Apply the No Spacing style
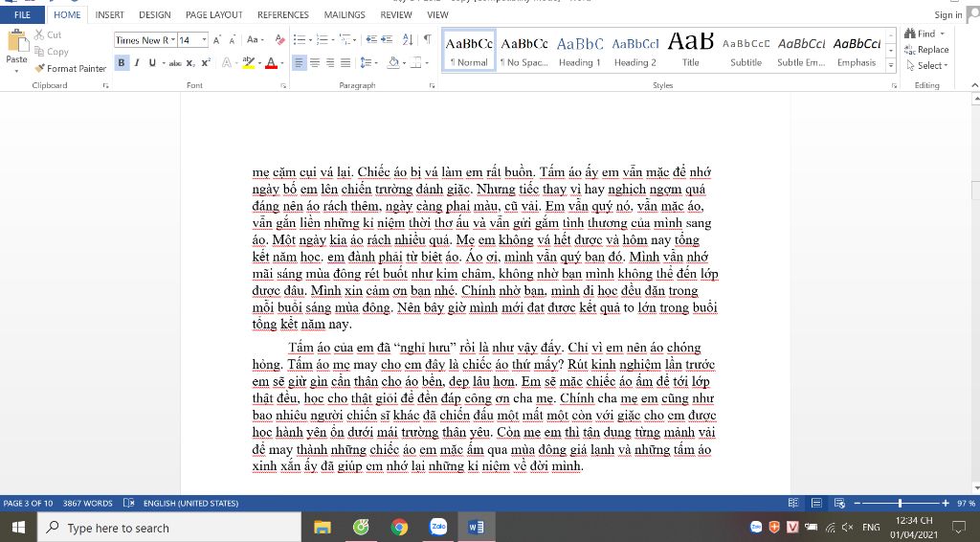This screenshot has height=542, width=980. click(x=524, y=52)
